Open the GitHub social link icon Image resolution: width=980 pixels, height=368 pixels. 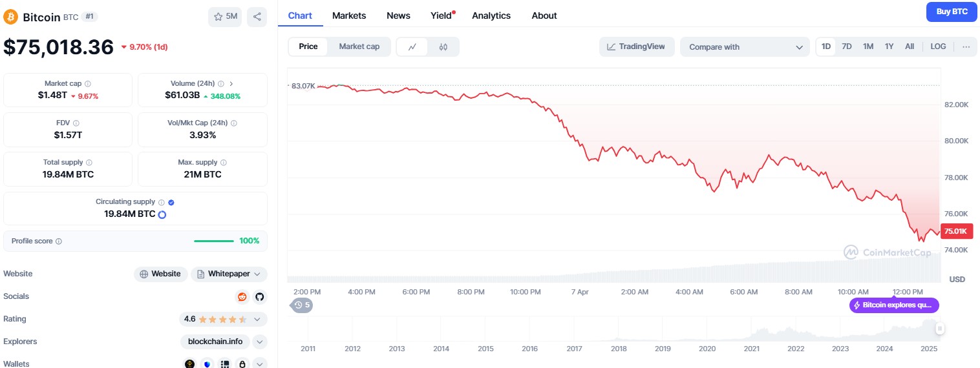(259, 296)
